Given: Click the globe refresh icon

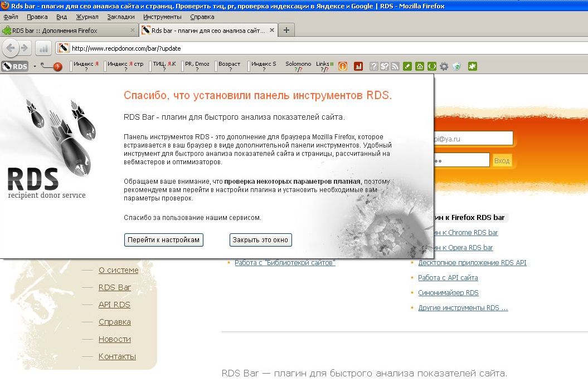Looking at the screenshot, I should 456,66.
